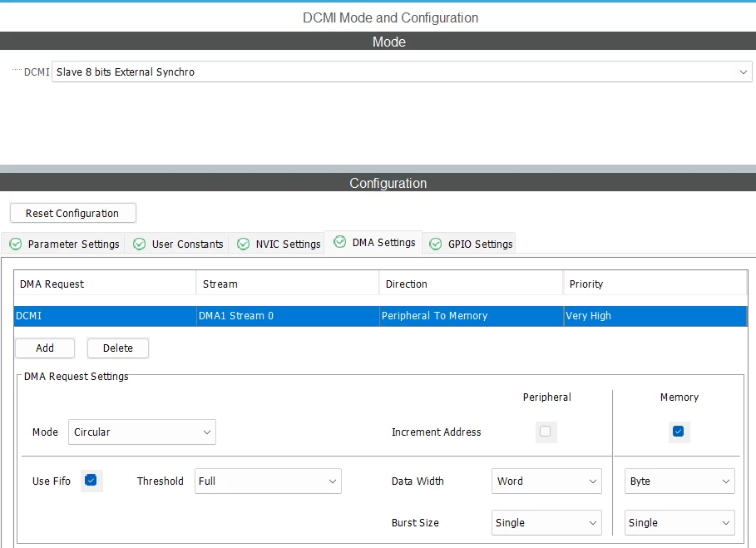
Task: Select the DCMI DMA1 Stream 0 row
Action: coord(380,316)
